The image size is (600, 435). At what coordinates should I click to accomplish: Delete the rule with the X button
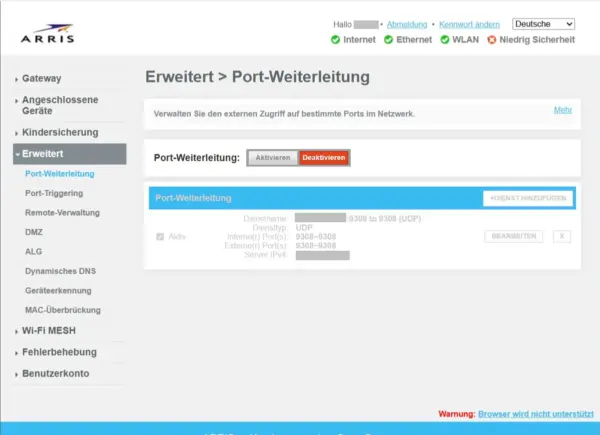point(562,236)
